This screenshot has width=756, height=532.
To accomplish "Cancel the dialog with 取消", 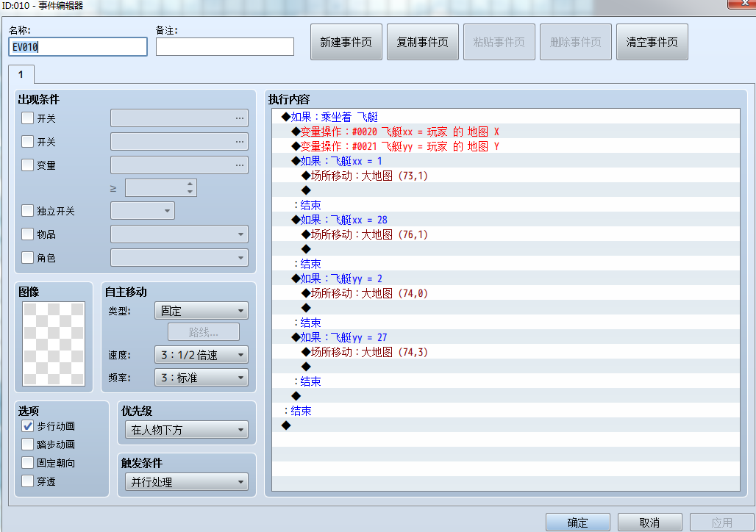I will [649, 522].
